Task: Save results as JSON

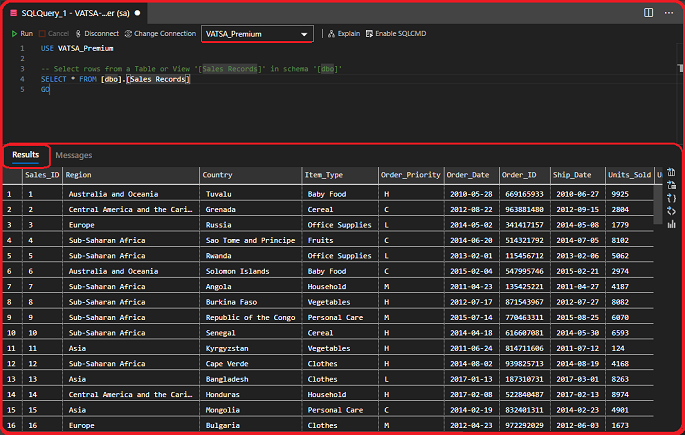Action: [x=671, y=198]
